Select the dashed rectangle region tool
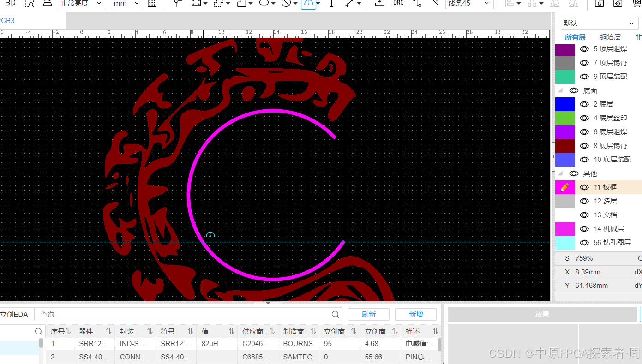The image size is (642, 364). (219, 3)
